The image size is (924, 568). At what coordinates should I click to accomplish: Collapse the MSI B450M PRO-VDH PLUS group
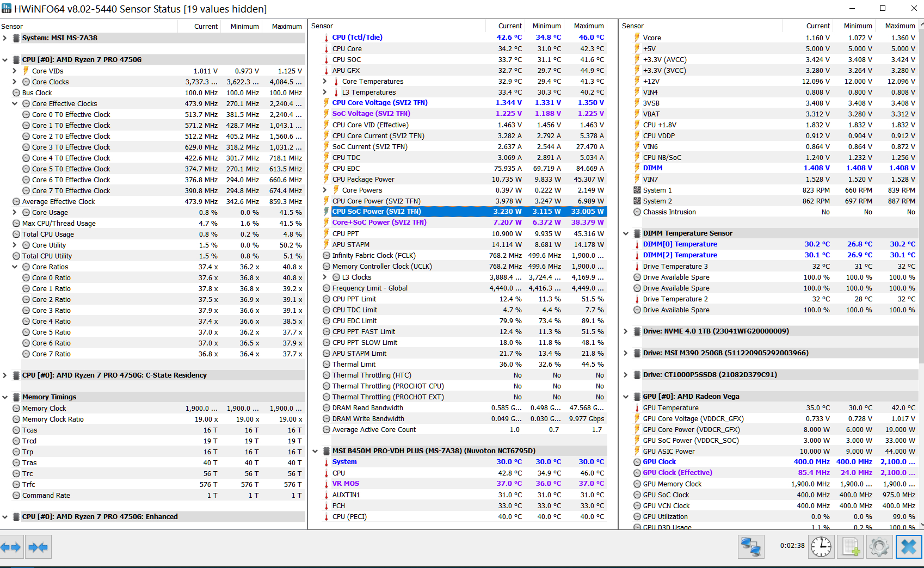click(315, 451)
